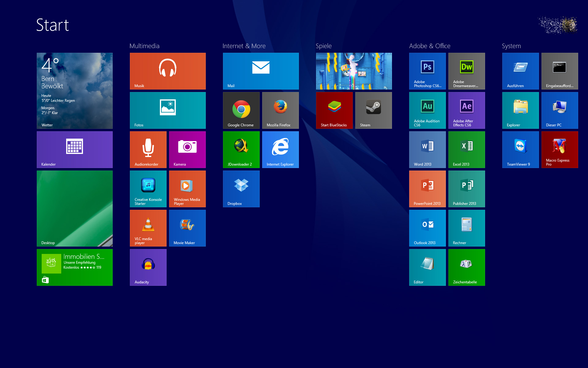The height and width of the screenshot is (368, 588).
Task: Start the Steam app tile
Action: point(373,110)
